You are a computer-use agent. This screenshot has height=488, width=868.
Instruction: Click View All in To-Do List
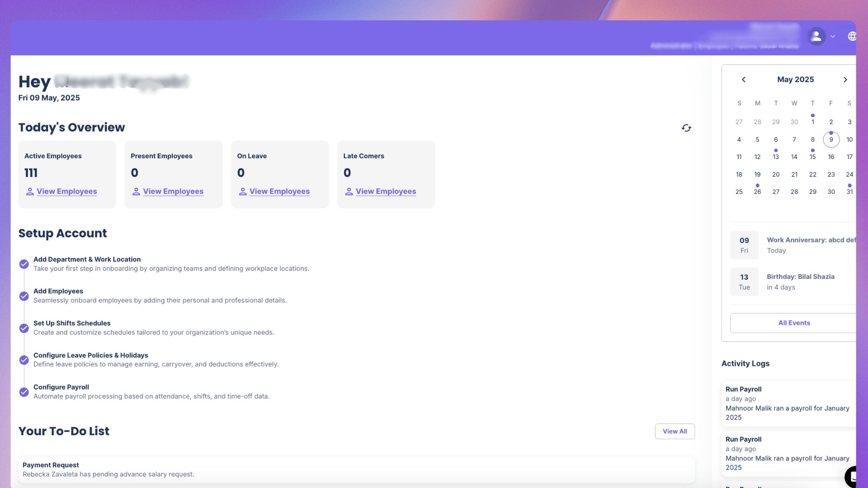(x=675, y=432)
